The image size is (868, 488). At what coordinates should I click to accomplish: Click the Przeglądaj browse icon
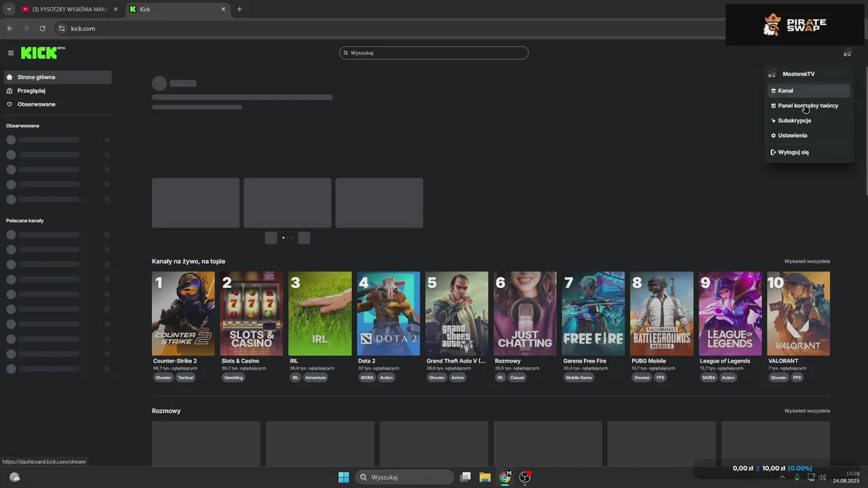pyautogui.click(x=9, y=91)
